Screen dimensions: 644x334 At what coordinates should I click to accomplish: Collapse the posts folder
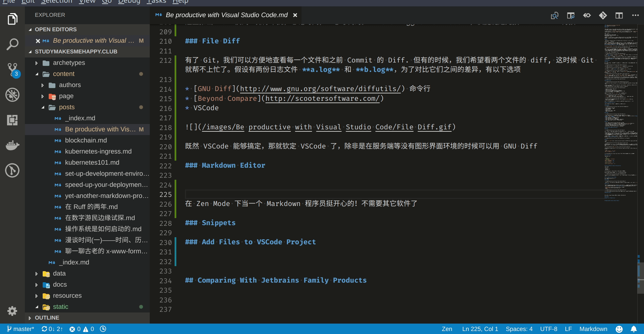click(x=87, y=107)
